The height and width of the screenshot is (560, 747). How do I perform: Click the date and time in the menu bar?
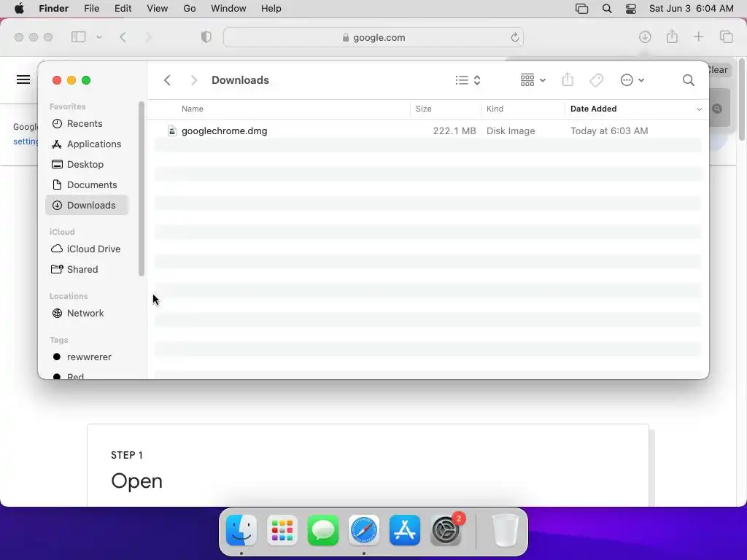692,9
